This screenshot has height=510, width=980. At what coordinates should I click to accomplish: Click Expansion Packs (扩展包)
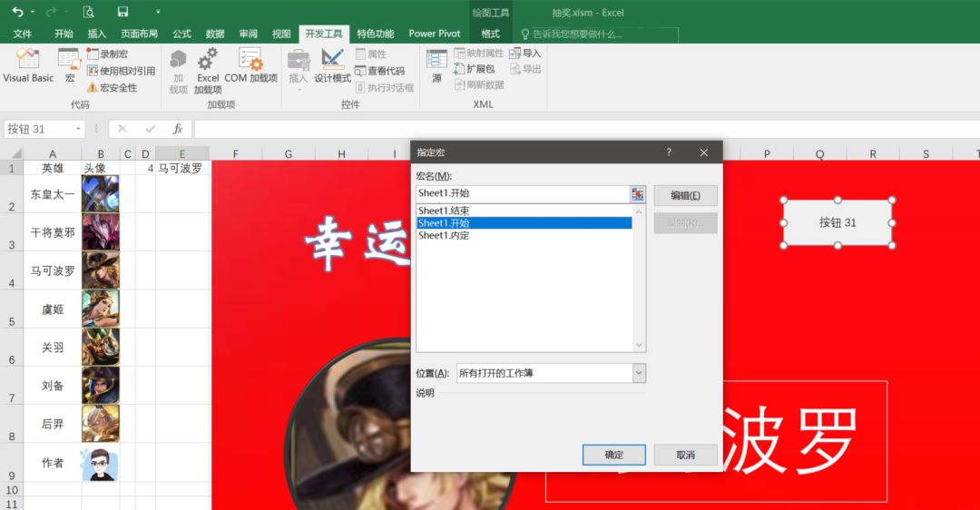pyautogui.click(x=475, y=69)
